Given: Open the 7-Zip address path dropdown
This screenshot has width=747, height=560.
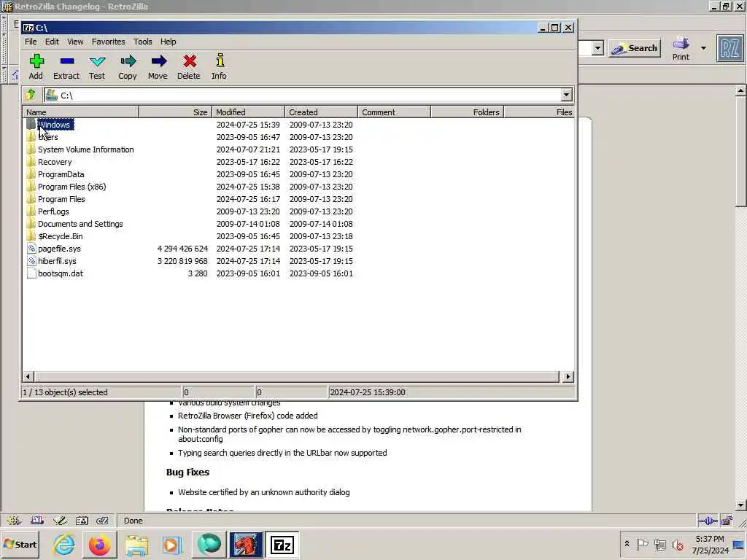Looking at the screenshot, I should tap(566, 95).
